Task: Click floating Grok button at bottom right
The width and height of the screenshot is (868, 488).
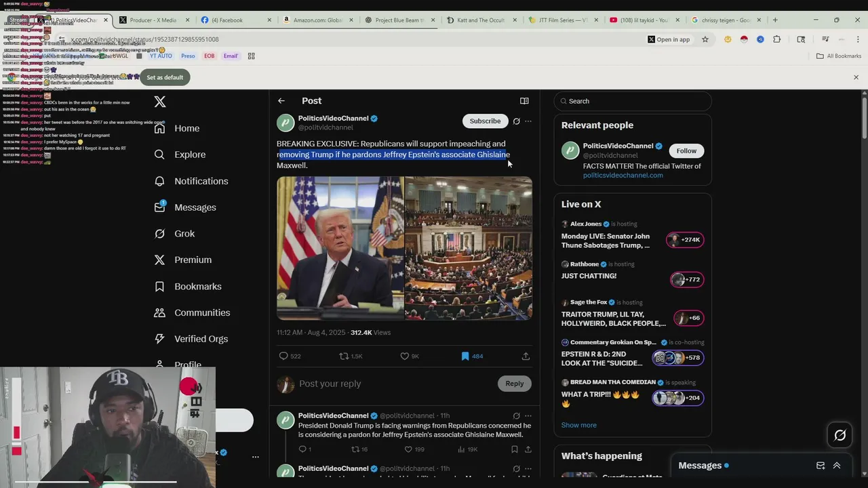Action: (x=840, y=436)
